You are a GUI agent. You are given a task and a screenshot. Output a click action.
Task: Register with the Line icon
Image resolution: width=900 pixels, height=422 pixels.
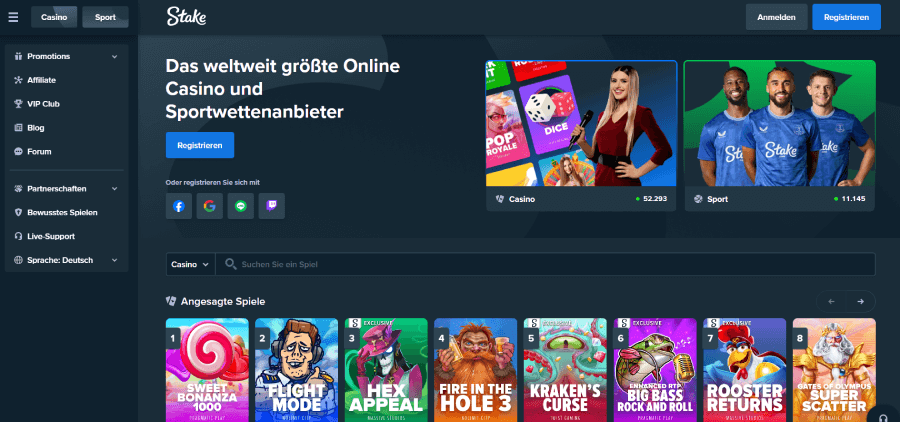[x=240, y=206]
